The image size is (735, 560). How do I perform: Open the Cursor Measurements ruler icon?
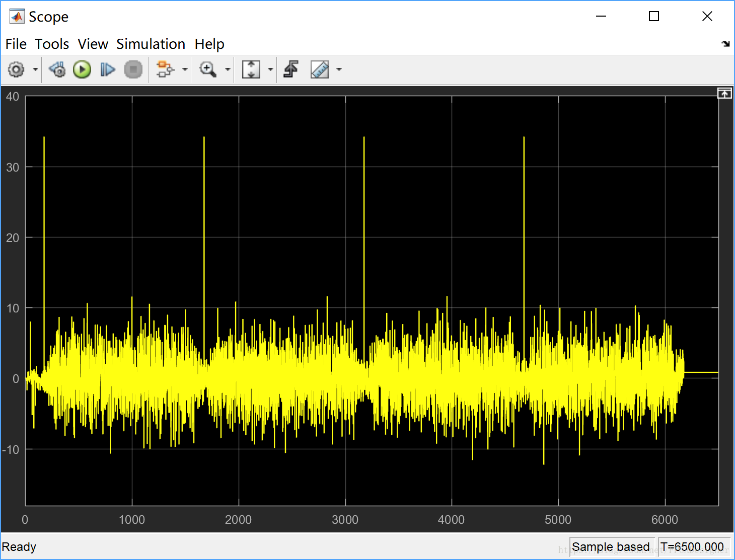tap(320, 69)
